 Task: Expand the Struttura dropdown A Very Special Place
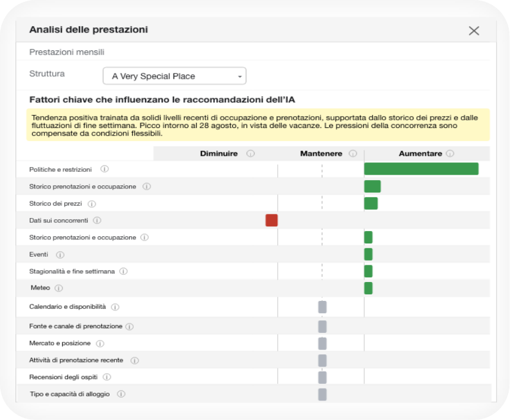tap(174, 76)
